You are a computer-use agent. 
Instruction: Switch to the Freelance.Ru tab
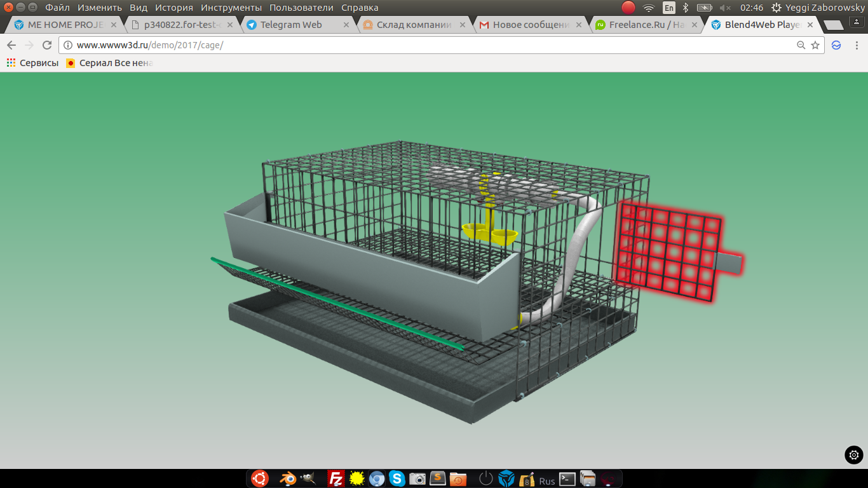click(646, 25)
